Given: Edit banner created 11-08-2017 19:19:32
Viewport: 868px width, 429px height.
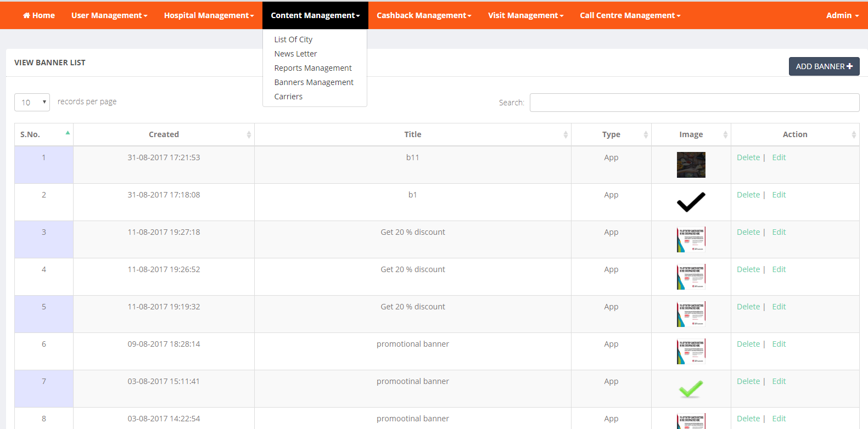Looking at the screenshot, I should [779, 307].
